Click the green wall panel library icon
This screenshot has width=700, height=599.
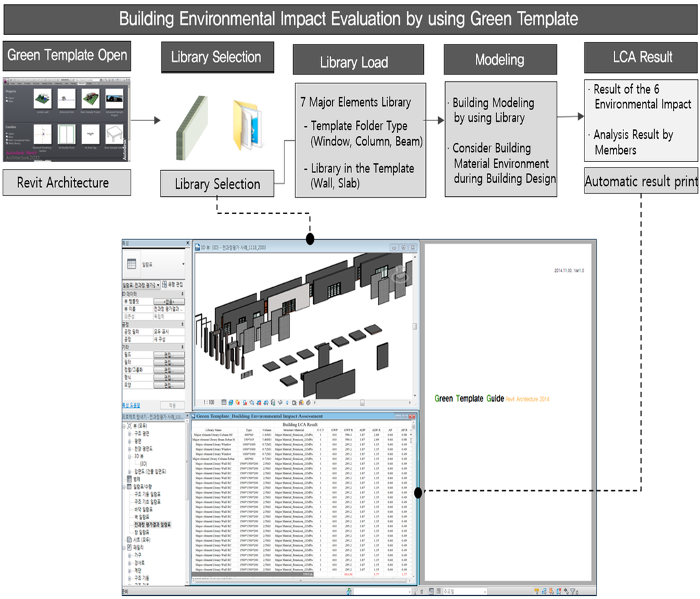coord(192,128)
